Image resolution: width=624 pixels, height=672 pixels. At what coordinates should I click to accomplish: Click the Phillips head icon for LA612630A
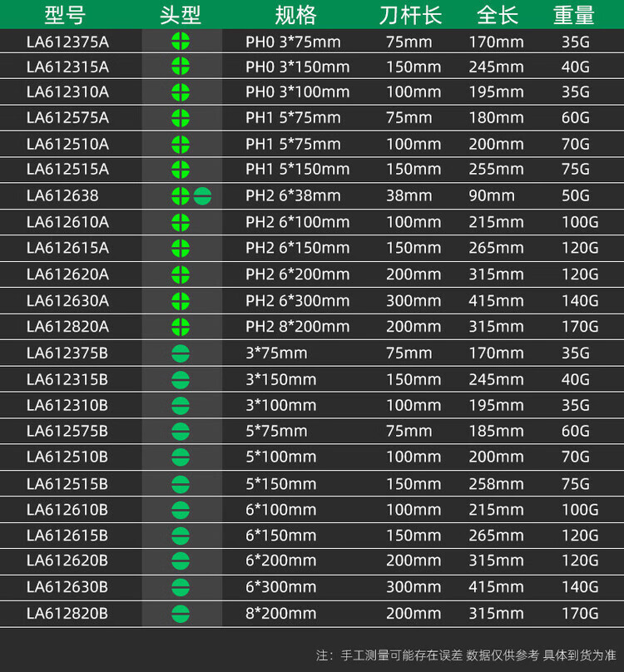coord(181,300)
